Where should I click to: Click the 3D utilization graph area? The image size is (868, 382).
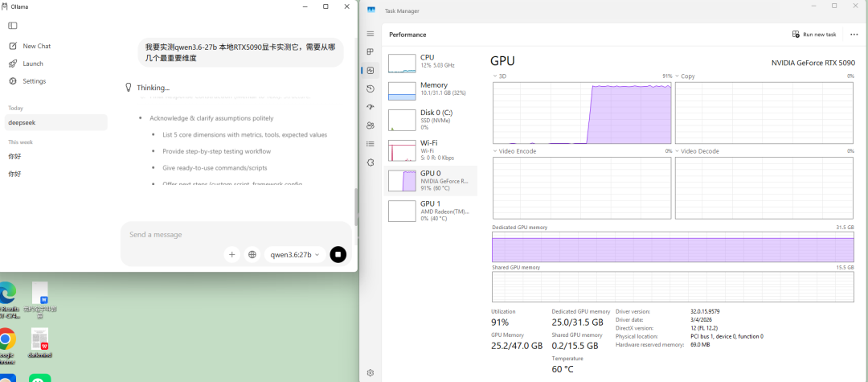coord(582,113)
